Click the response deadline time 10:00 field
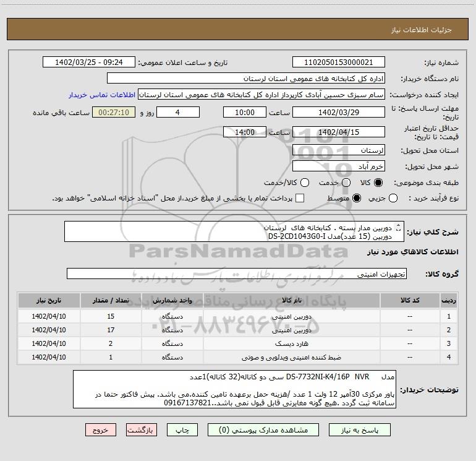Image resolution: width=476 pixels, height=461 pixels. [x=245, y=112]
